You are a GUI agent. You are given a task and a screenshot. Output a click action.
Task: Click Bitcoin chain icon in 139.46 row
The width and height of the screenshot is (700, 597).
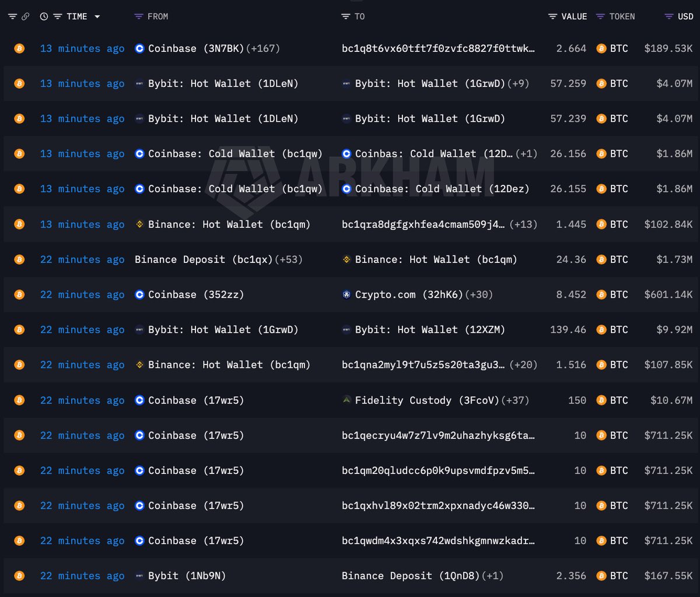19,329
